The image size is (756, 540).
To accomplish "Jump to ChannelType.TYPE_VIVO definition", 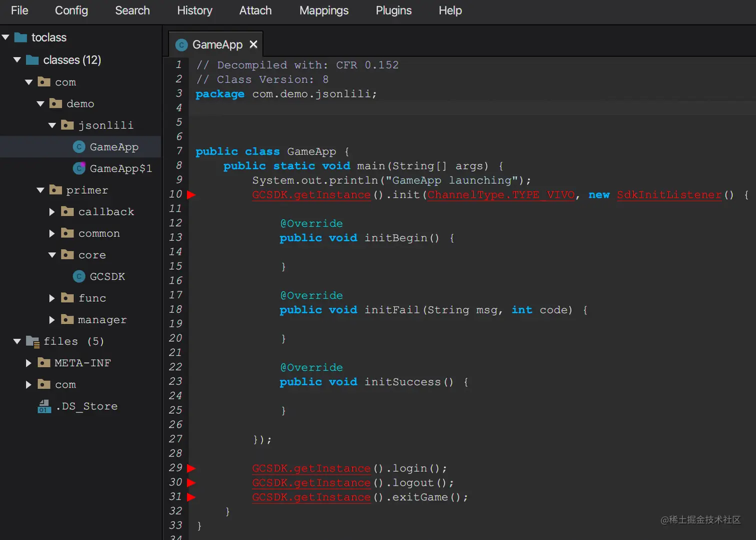I will point(500,195).
